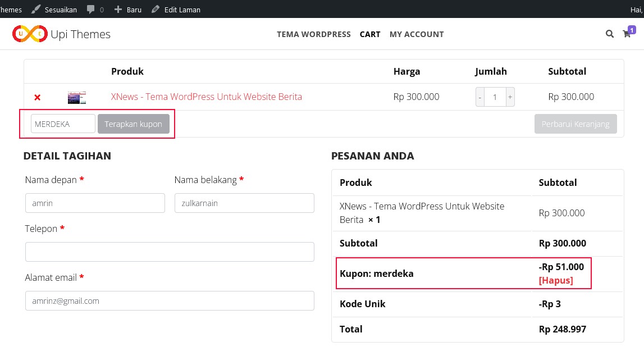Open the XNews theme product link
This screenshot has height=351, width=644.
click(206, 97)
